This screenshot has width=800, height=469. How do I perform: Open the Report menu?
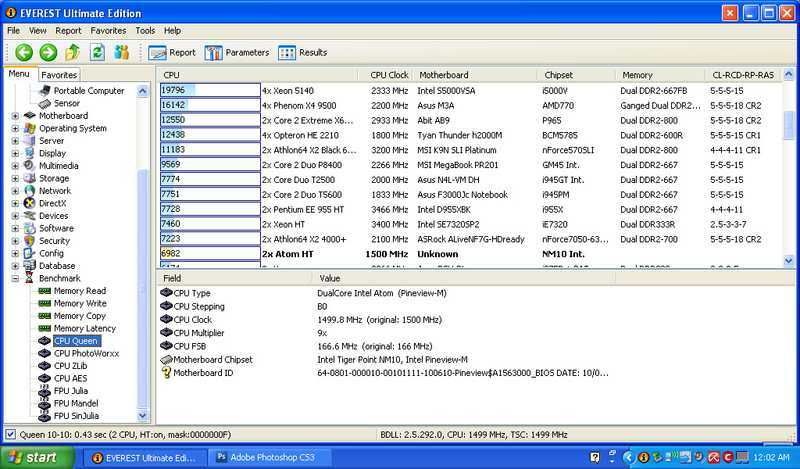68,31
